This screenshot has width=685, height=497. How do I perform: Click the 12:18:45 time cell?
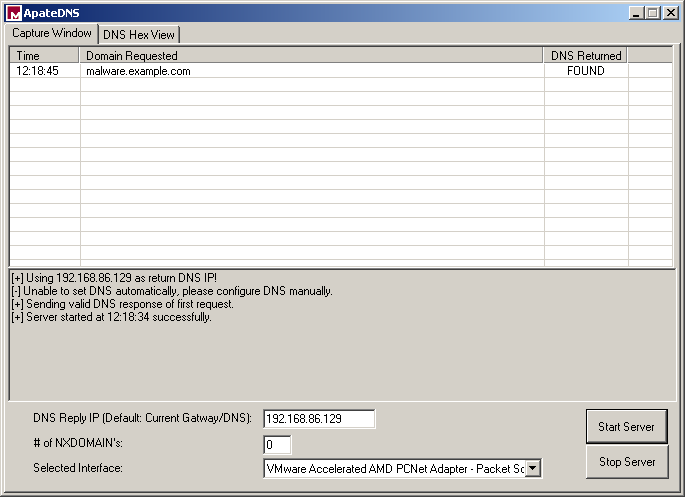tap(37, 71)
